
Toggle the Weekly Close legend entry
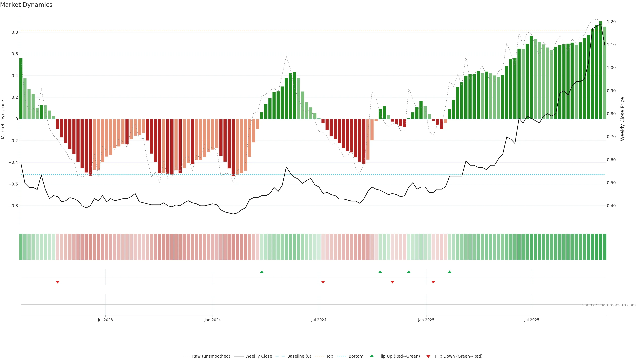pos(258,356)
